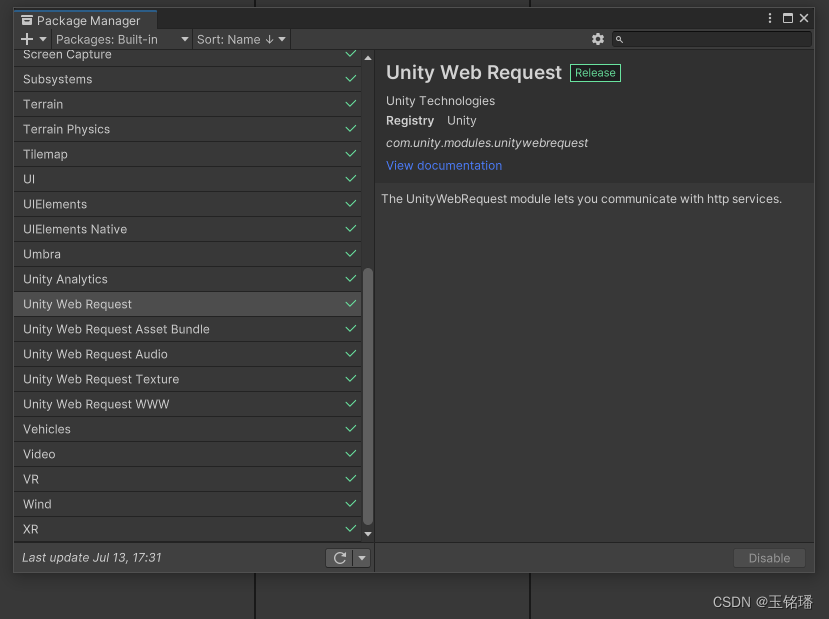This screenshot has width=829, height=619.
Task: Select the Tilemap package
Action: (188, 154)
